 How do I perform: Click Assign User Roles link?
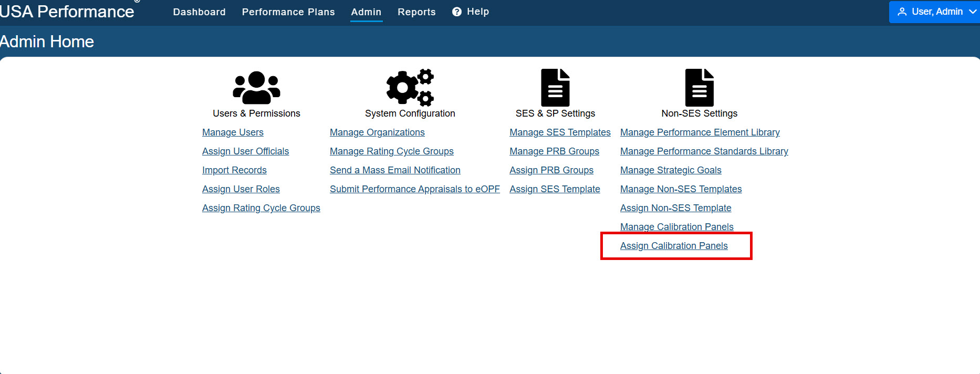pyautogui.click(x=241, y=189)
